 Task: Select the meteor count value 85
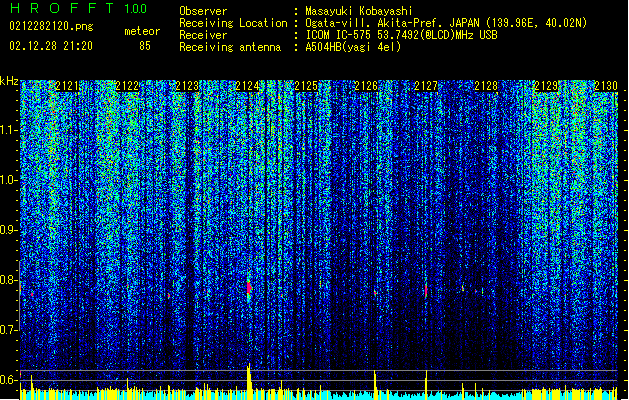pyautogui.click(x=145, y=46)
